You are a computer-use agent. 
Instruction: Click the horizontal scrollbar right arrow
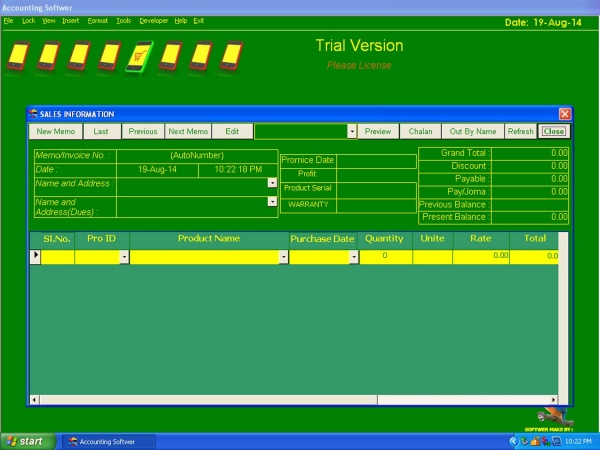553,400
